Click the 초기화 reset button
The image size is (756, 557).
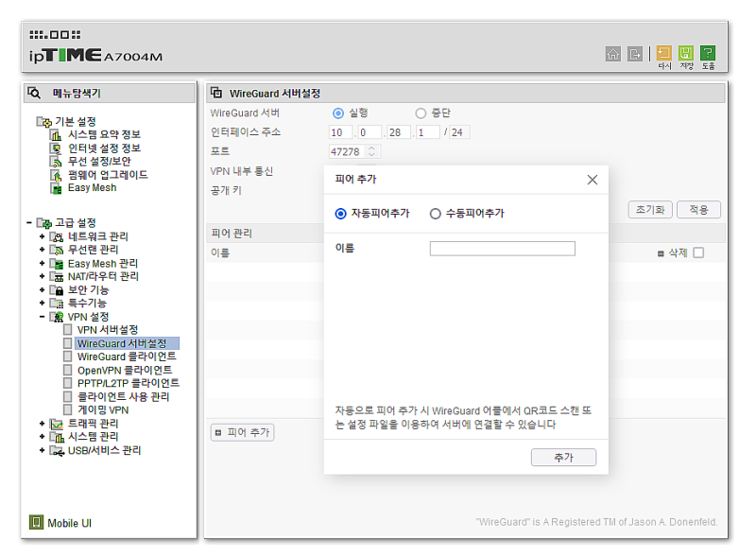pos(650,210)
